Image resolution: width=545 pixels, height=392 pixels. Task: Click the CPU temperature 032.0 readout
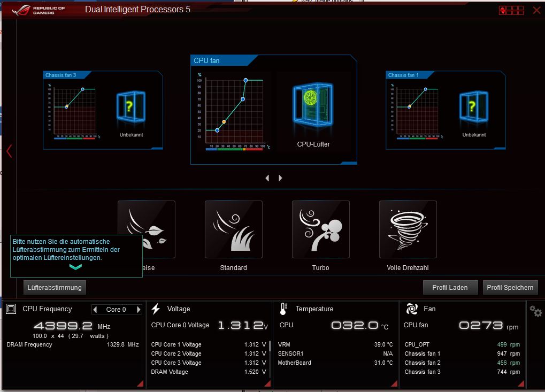click(360, 325)
